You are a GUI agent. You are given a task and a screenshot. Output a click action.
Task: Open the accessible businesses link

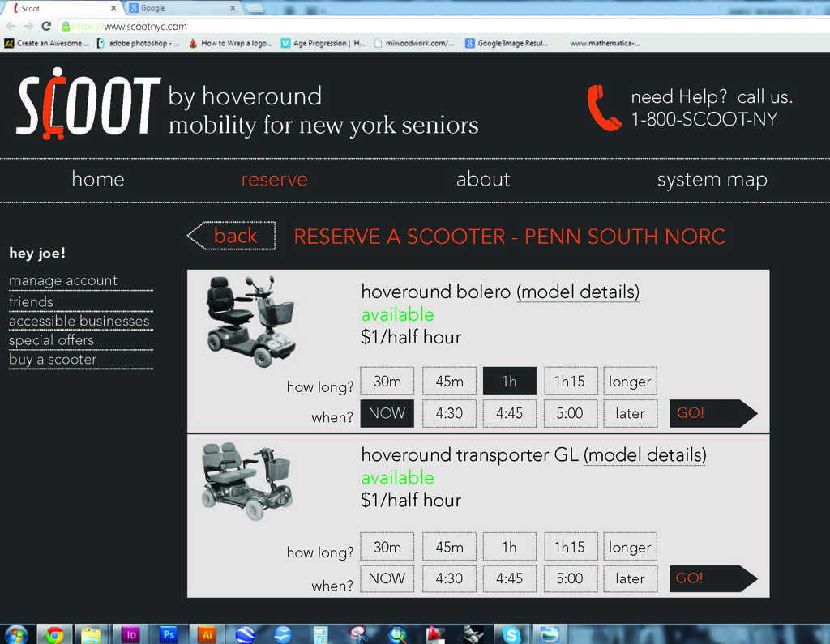click(x=79, y=322)
